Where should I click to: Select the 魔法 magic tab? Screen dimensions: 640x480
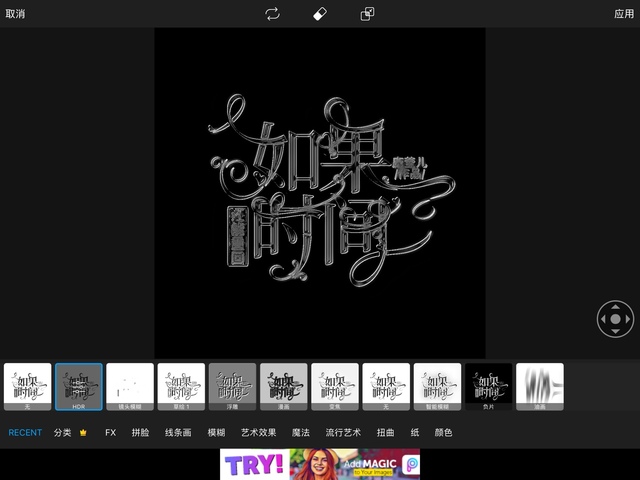(x=300, y=433)
